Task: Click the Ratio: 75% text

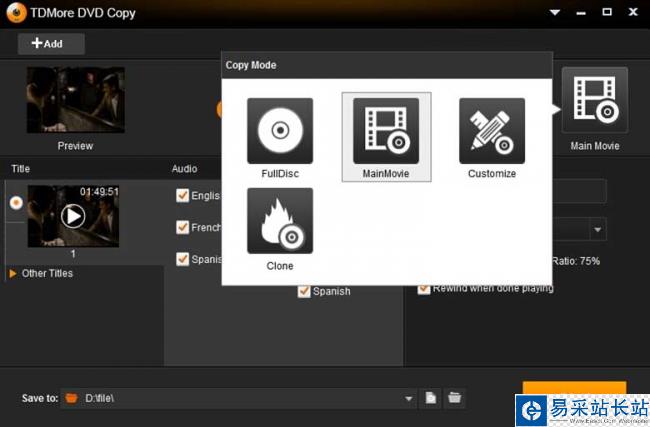Action: click(x=576, y=261)
